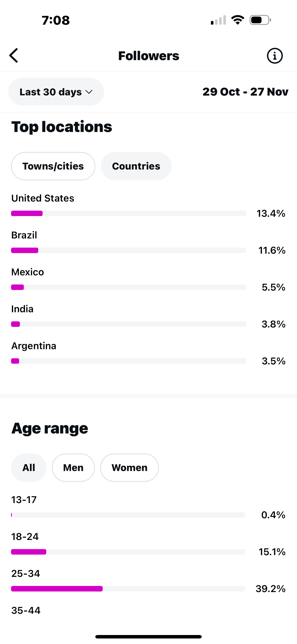Open the info icon on Followers page
The image size is (297, 644).
(274, 56)
